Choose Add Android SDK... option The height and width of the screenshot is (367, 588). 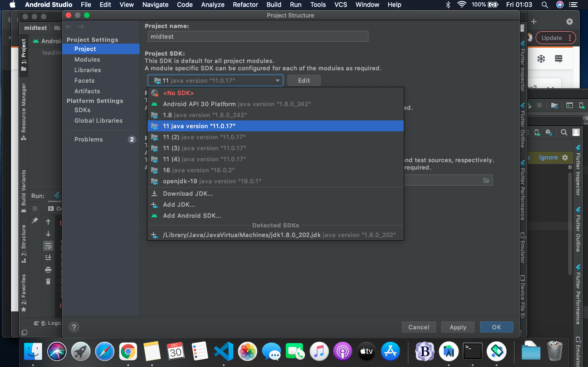(x=275, y=215)
